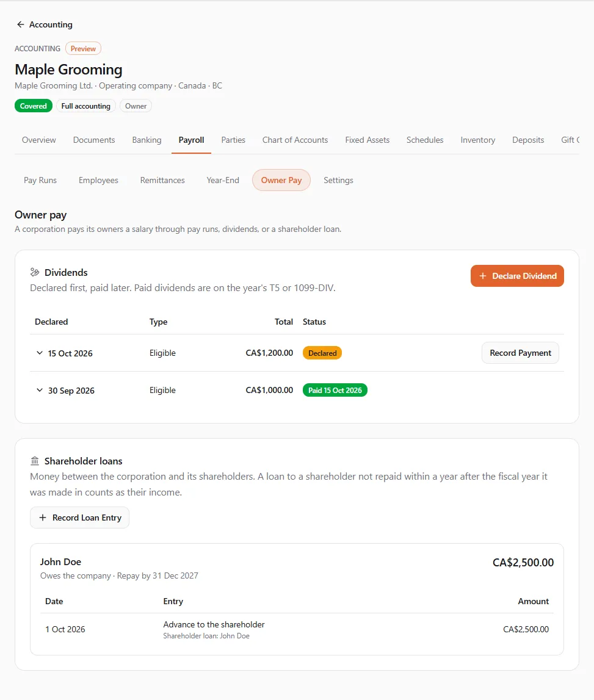Click the Dividends section icon

pyautogui.click(x=35, y=272)
